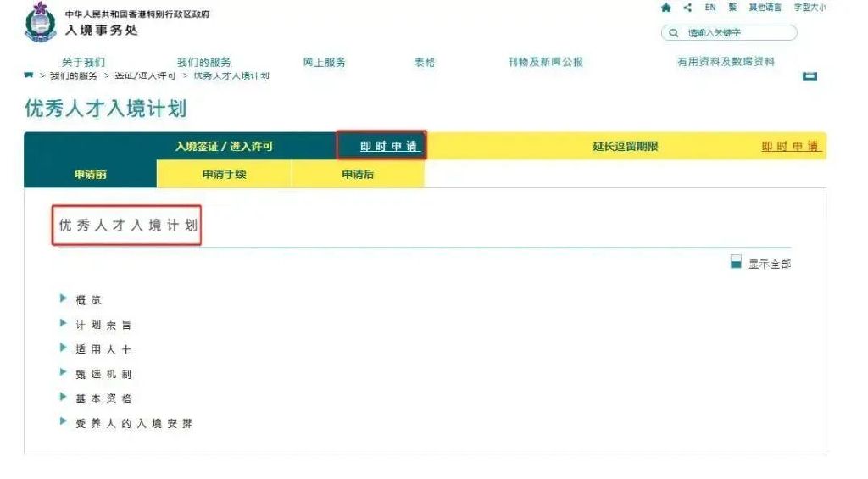
Task: Click the breadcrumb home icon
Action: [28, 75]
